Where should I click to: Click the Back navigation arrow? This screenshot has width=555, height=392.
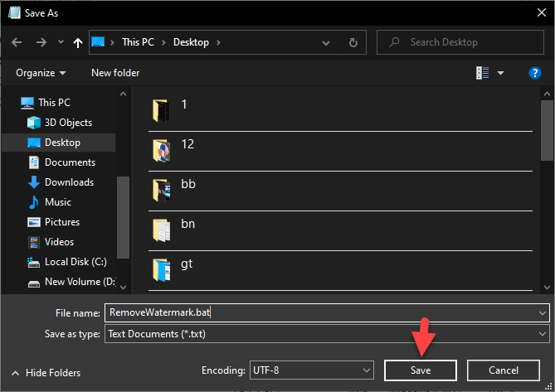tap(17, 42)
